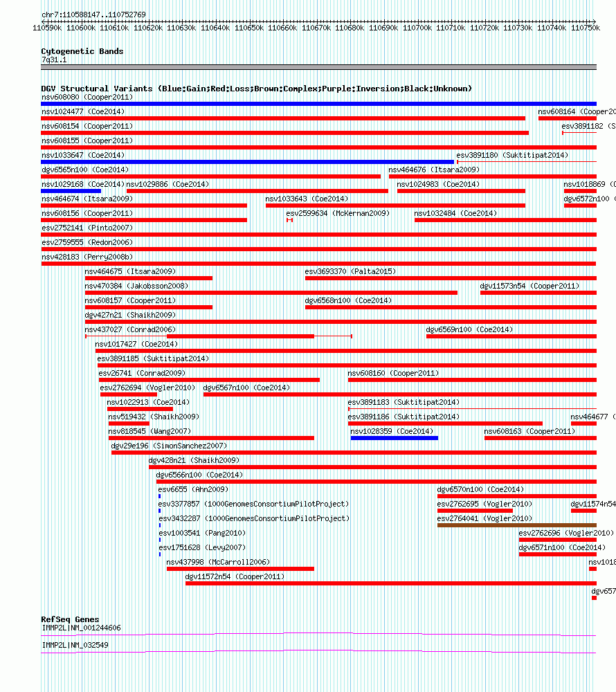
Task: Select dgv6569n100 (Coe2014) variant label
Action: point(469,330)
